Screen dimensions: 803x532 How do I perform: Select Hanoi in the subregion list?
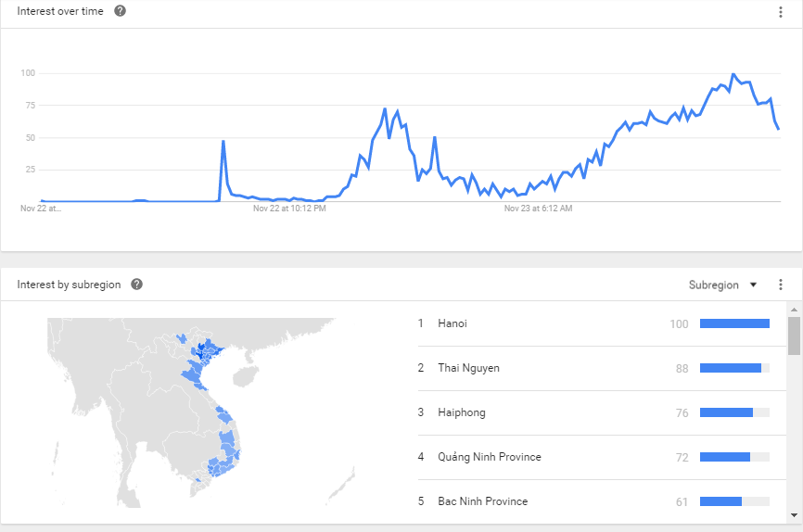click(452, 323)
